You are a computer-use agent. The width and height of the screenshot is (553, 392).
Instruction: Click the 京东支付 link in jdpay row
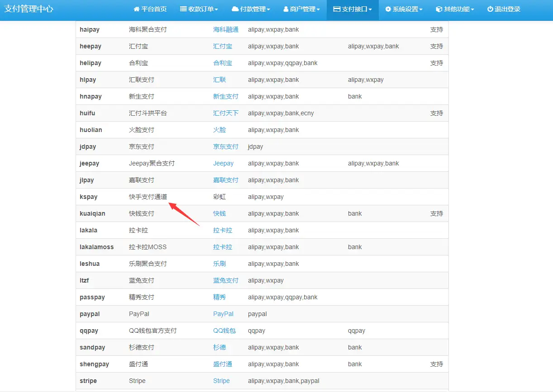pyautogui.click(x=226, y=146)
